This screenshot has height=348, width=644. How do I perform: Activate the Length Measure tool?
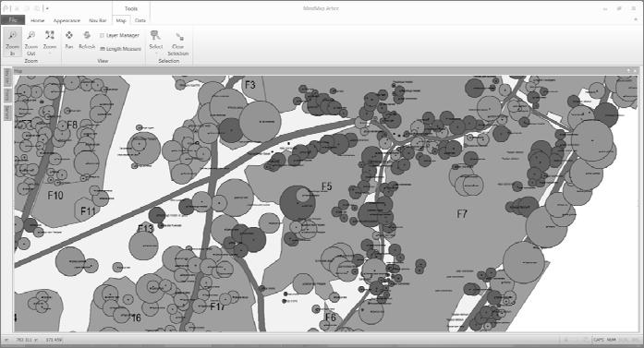click(120, 49)
